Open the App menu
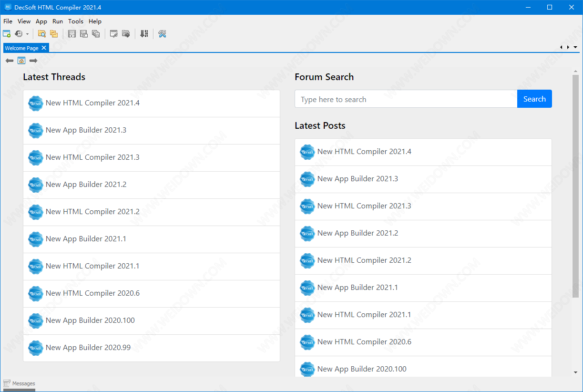583x392 pixels. pyautogui.click(x=41, y=21)
